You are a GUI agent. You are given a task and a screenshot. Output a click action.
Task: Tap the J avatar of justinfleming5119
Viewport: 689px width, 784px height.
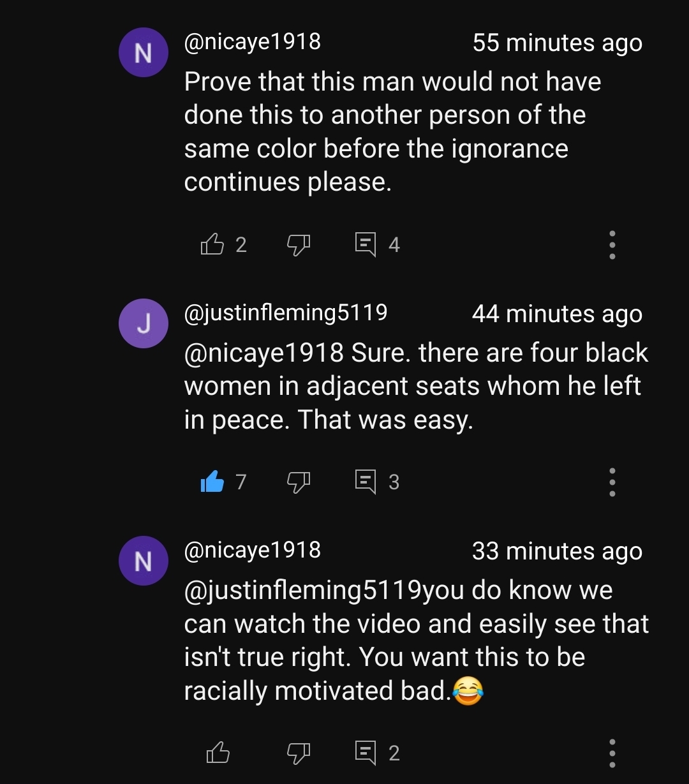tap(144, 323)
